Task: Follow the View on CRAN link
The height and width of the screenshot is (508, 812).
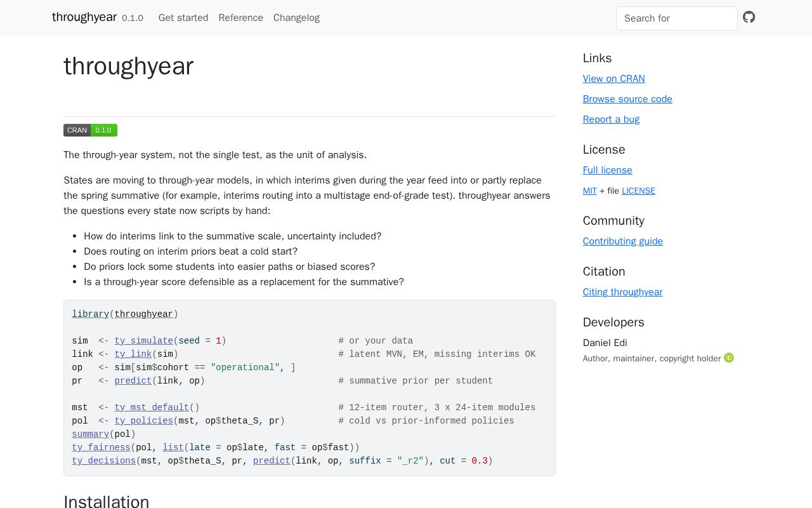Action: coord(614,79)
